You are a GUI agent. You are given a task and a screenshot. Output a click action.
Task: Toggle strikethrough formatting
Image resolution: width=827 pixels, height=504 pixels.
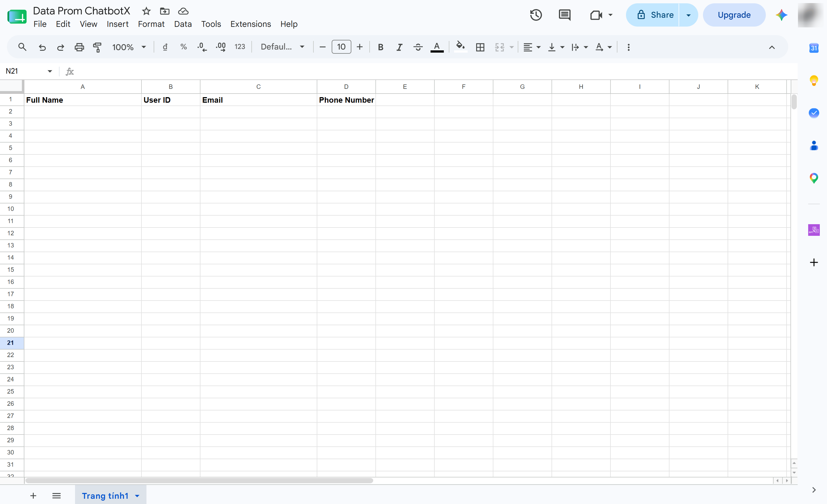418,47
